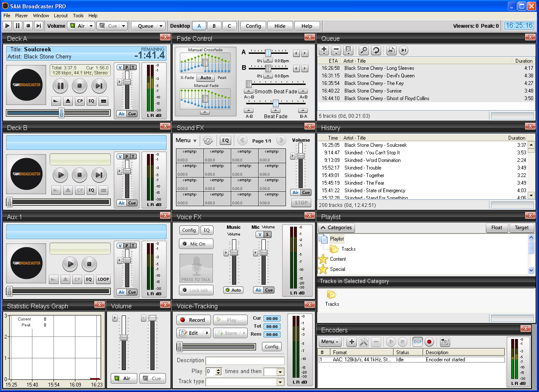This screenshot has height=392, width=539.
Task: Toggle the P button on Deck A
Action: [127, 67]
